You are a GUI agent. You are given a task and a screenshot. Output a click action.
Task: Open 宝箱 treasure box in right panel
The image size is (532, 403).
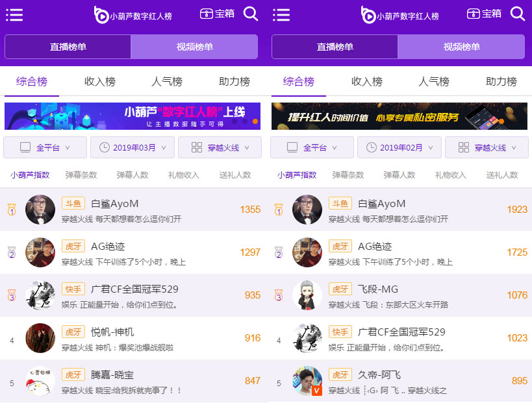point(484,14)
